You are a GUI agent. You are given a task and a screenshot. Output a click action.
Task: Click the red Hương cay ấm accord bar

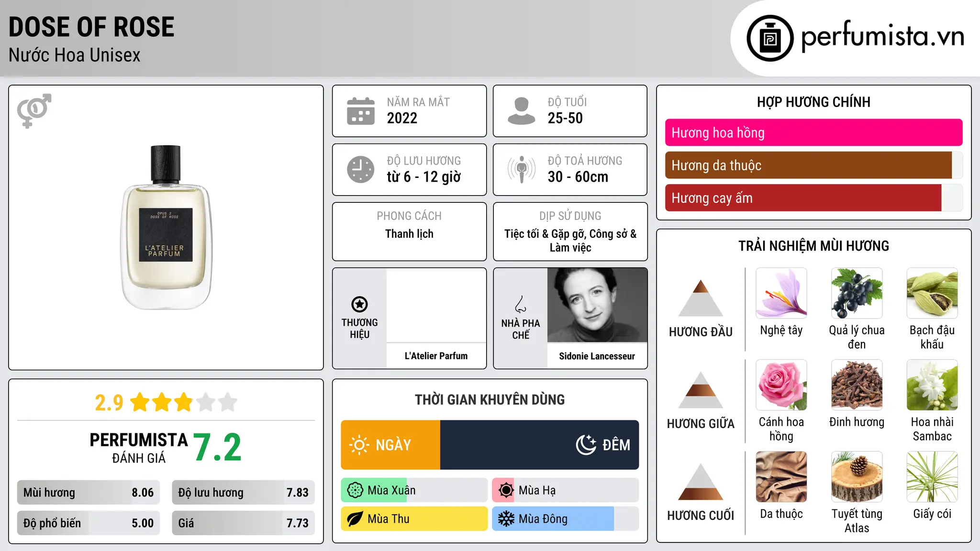pos(803,198)
